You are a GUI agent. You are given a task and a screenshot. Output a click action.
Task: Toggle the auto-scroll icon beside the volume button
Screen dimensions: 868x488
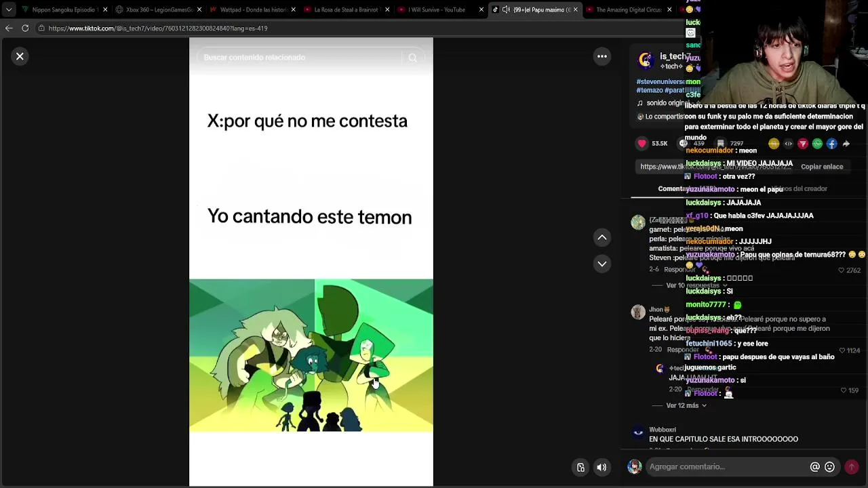point(580,467)
